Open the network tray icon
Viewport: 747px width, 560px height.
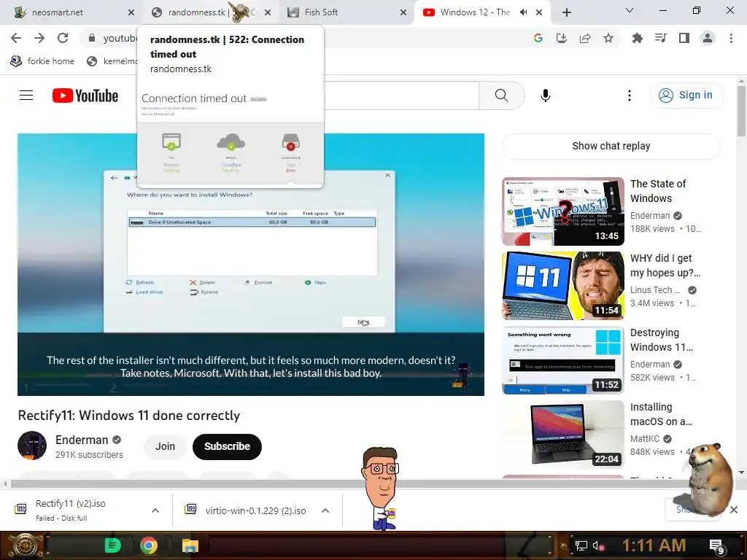coord(581,545)
